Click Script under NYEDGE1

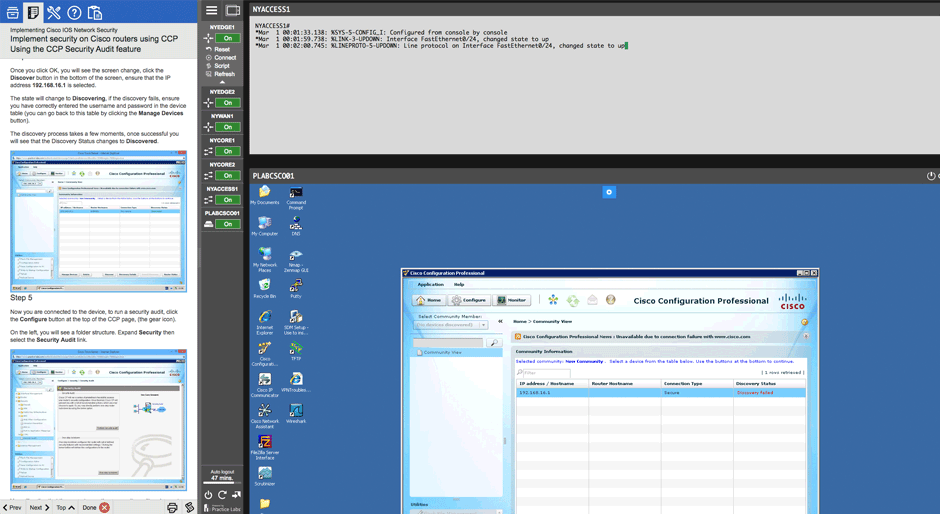(218, 66)
